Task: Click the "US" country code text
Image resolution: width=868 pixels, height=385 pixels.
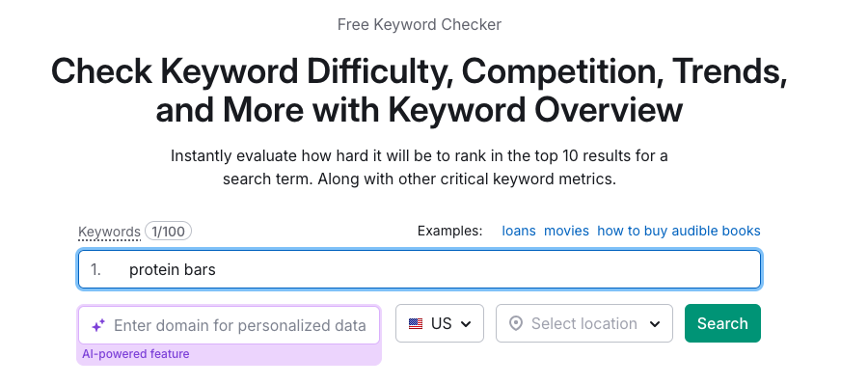Action: point(441,323)
